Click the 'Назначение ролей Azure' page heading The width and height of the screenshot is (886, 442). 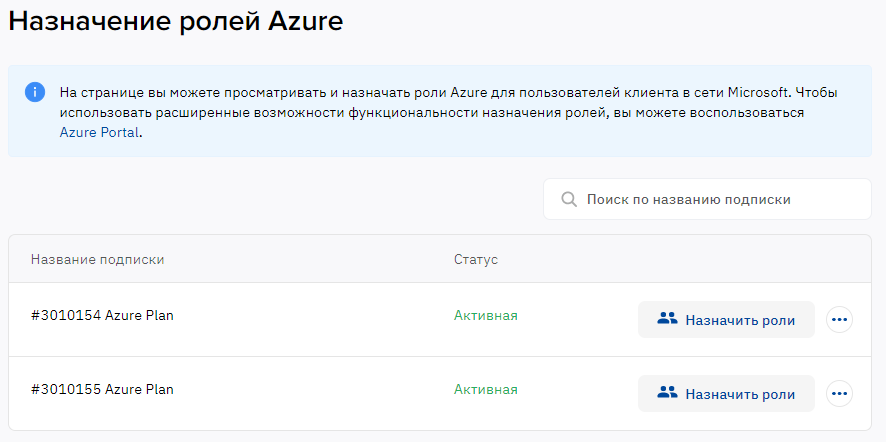coord(176,21)
